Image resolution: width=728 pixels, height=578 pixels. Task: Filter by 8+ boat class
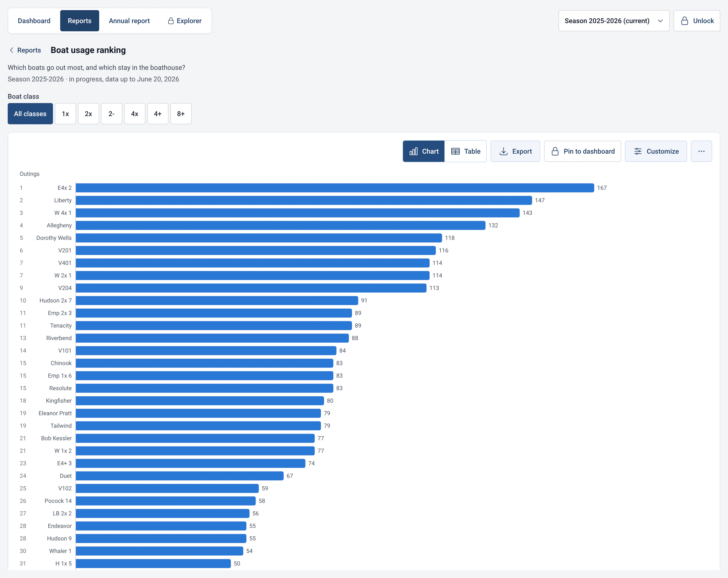tap(181, 113)
